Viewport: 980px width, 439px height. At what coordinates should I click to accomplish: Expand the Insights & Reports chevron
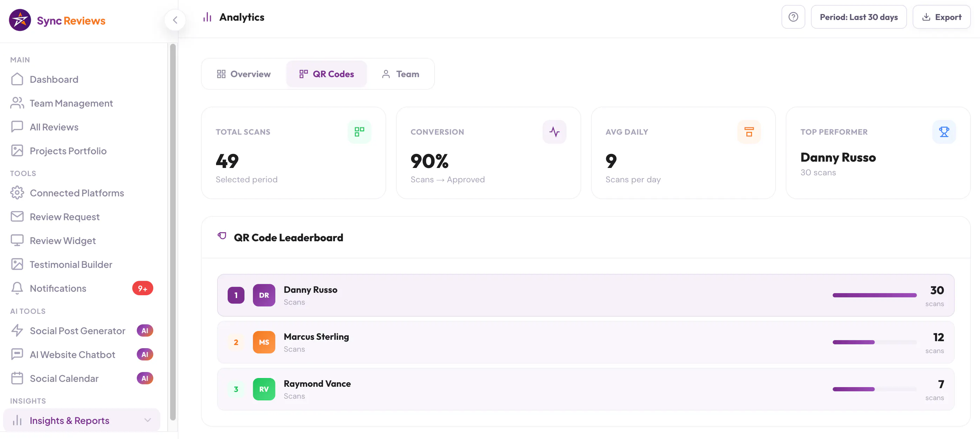coord(148,420)
